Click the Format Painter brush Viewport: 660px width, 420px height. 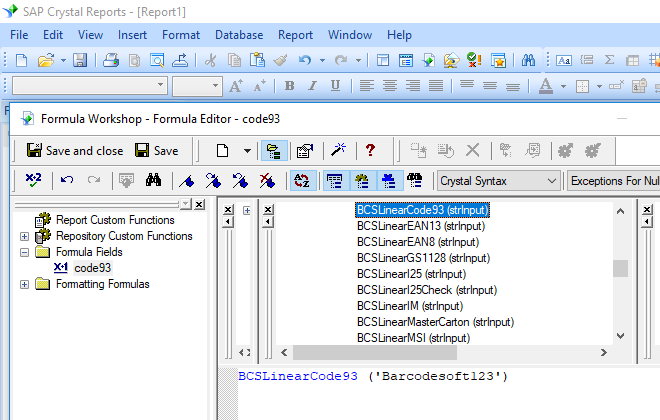[280, 61]
